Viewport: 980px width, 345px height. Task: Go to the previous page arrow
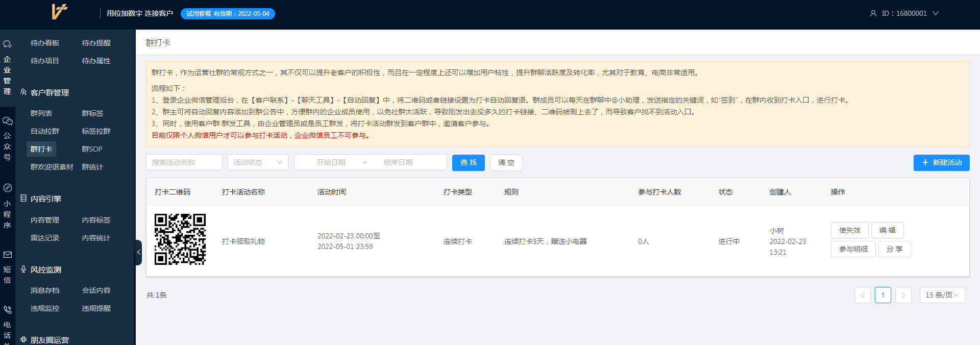point(863,295)
